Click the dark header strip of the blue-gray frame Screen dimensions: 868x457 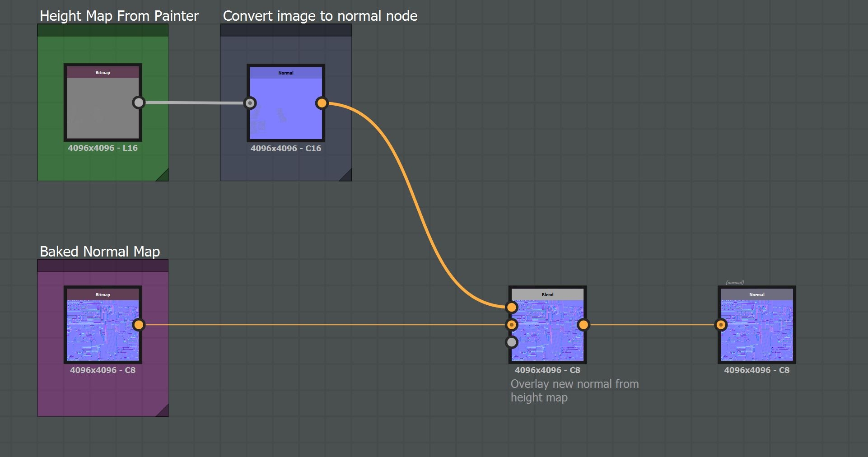click(286, 30)
